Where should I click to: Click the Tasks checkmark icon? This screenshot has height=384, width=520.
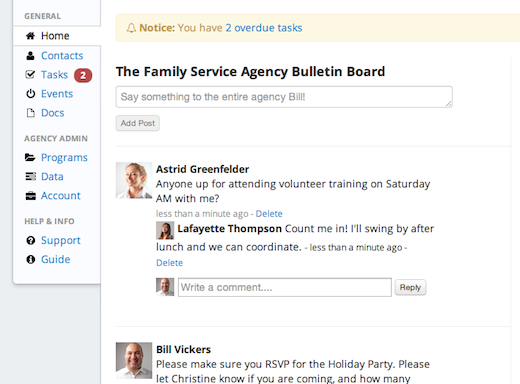[30, 75]
